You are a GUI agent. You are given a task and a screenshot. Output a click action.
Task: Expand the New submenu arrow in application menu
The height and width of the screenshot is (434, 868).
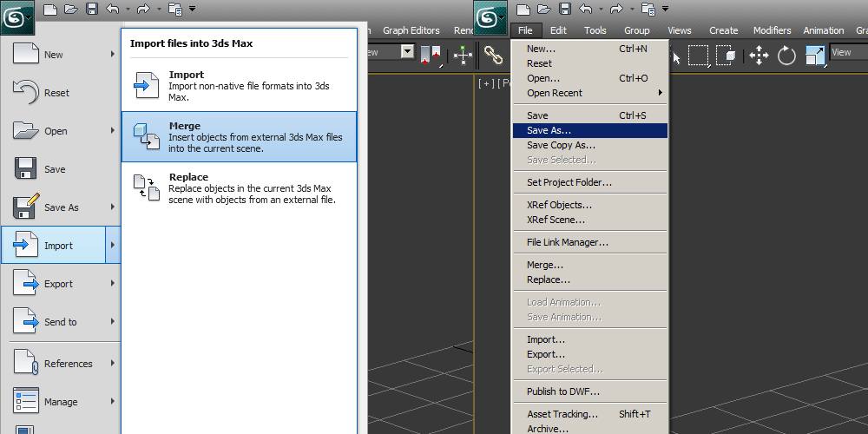click(112, 54)
